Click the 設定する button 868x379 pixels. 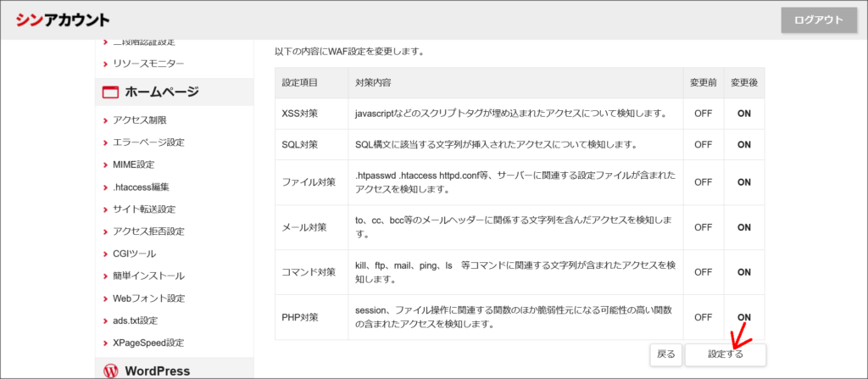pos(725,354)
